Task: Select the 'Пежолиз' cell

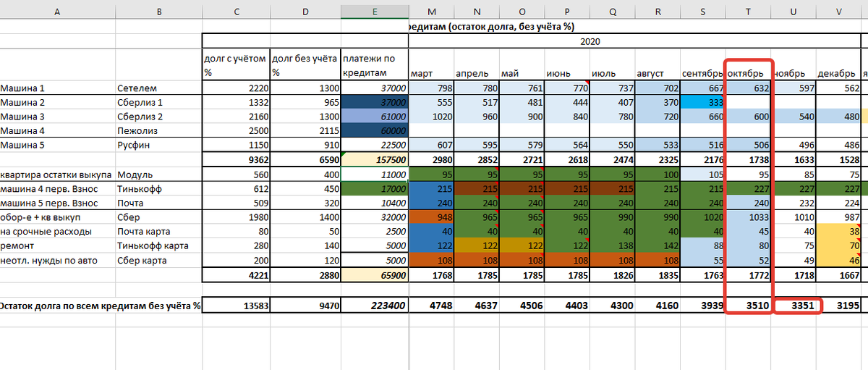Action: tap(158, 131)
